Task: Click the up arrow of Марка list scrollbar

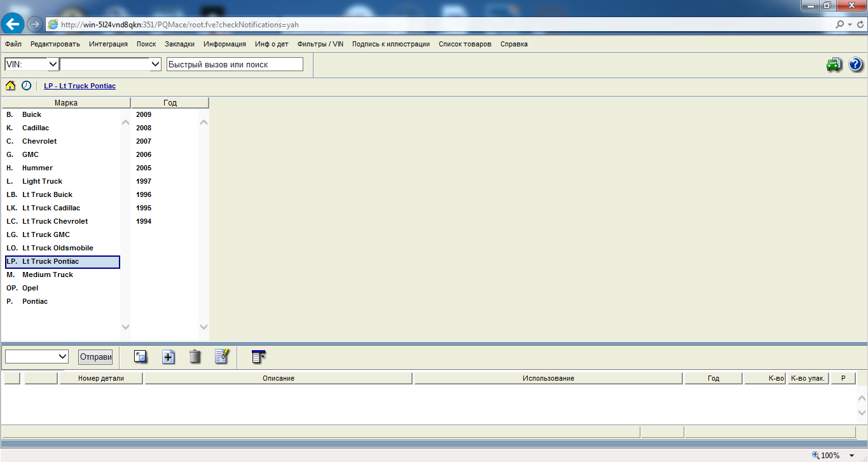Action: click(x=125, y=122)
